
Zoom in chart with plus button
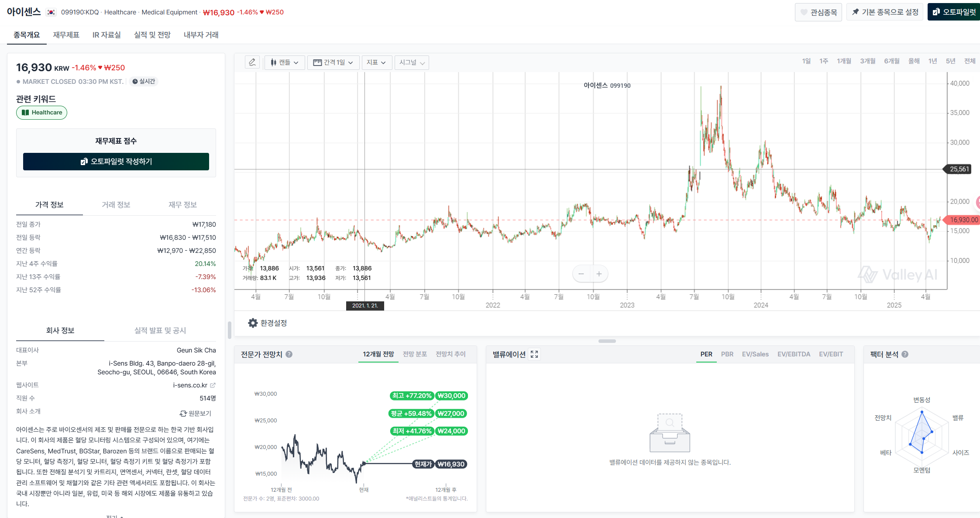click(599, 274)
